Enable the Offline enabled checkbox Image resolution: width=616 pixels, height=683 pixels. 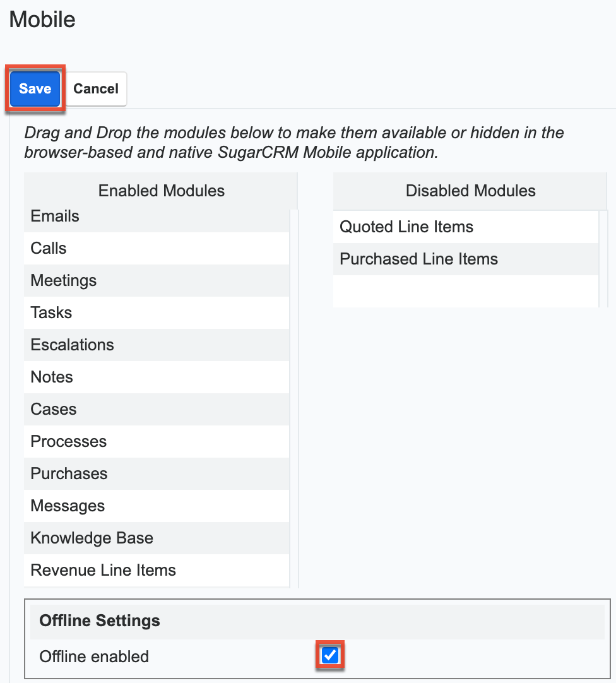(329, 656)
